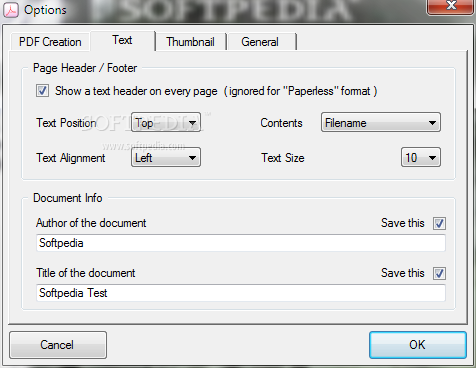Click the author field containing Softpedia

point(241,243)
